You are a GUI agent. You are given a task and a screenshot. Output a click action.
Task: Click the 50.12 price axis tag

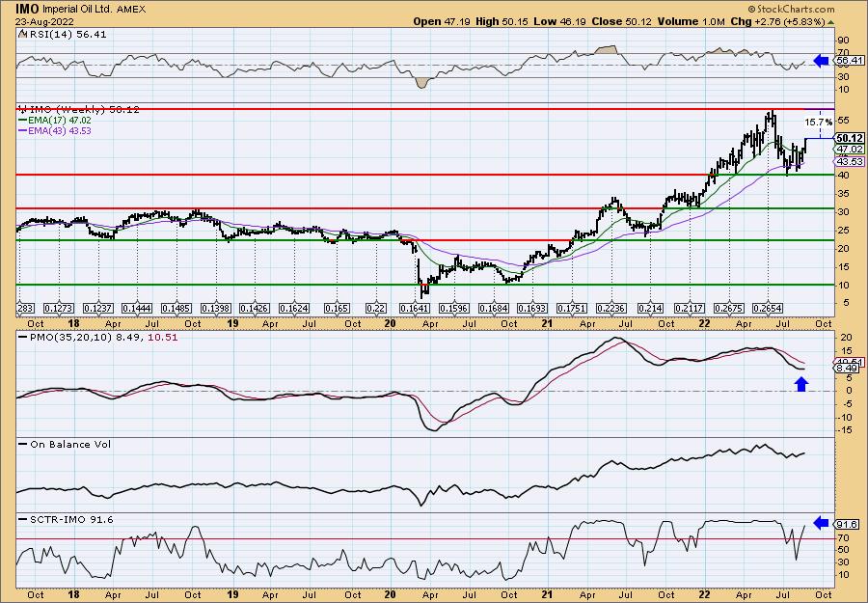pos(849,138)
